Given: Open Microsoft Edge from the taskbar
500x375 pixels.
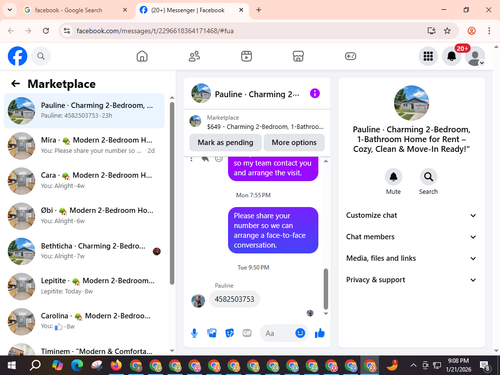Looking at the screenshot, I should (77, 366).
